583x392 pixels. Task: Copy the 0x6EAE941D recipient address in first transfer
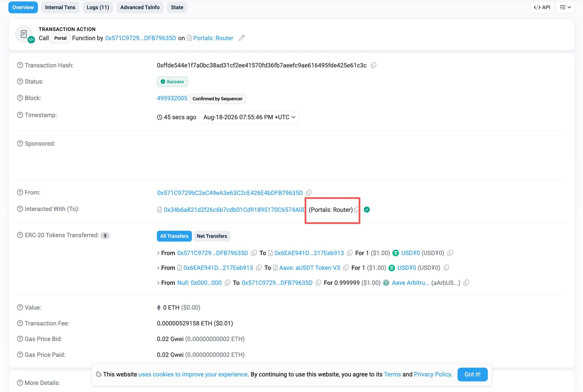click(x=350, y=253)
